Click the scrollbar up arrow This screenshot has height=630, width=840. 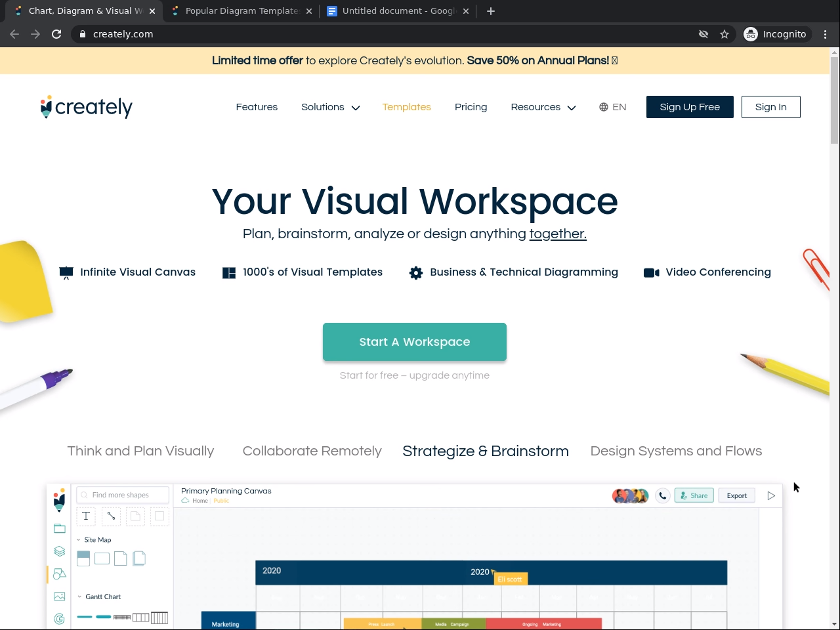pyautogui.click(x=834, y=52)
